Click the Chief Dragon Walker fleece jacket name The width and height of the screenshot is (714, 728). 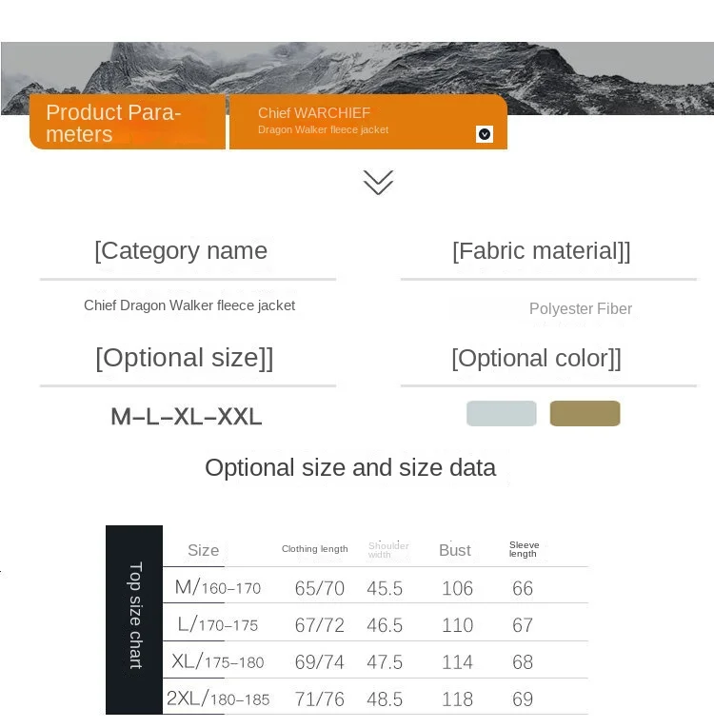coord(189,305)
